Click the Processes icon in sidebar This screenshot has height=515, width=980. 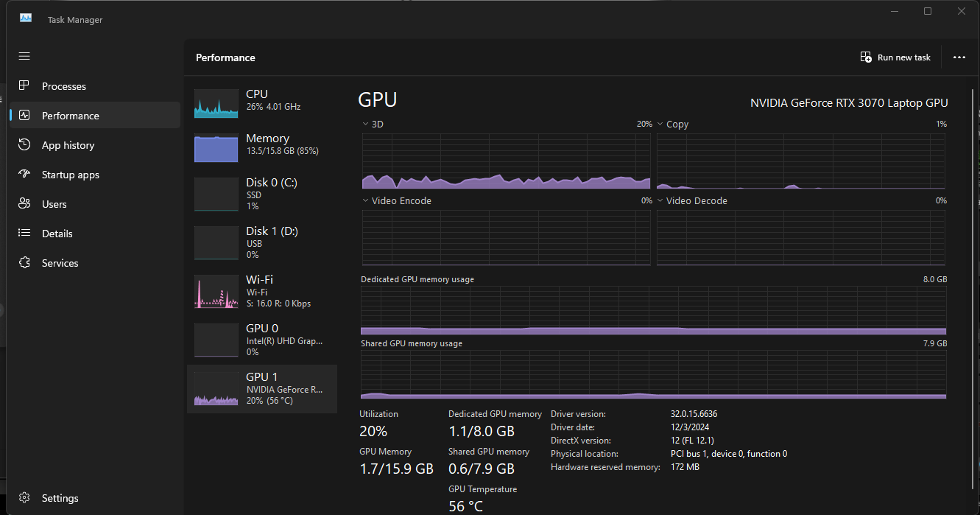[24, 86]
